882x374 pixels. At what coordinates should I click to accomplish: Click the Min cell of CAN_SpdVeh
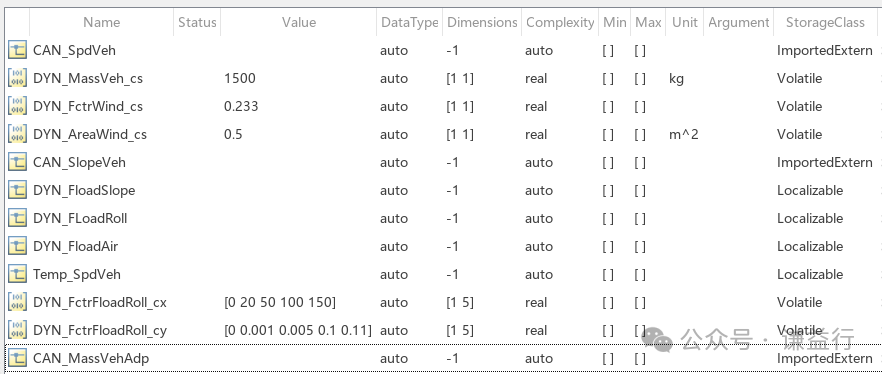point(614,51)
